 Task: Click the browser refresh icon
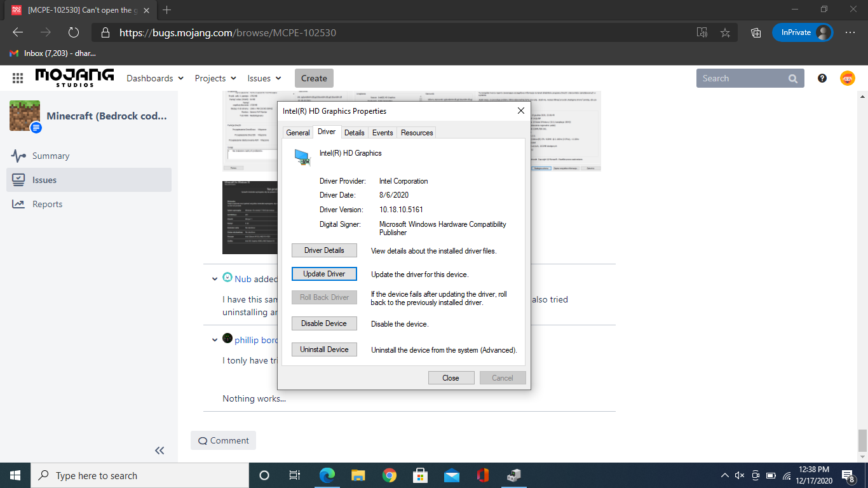(x=73, y=32)
